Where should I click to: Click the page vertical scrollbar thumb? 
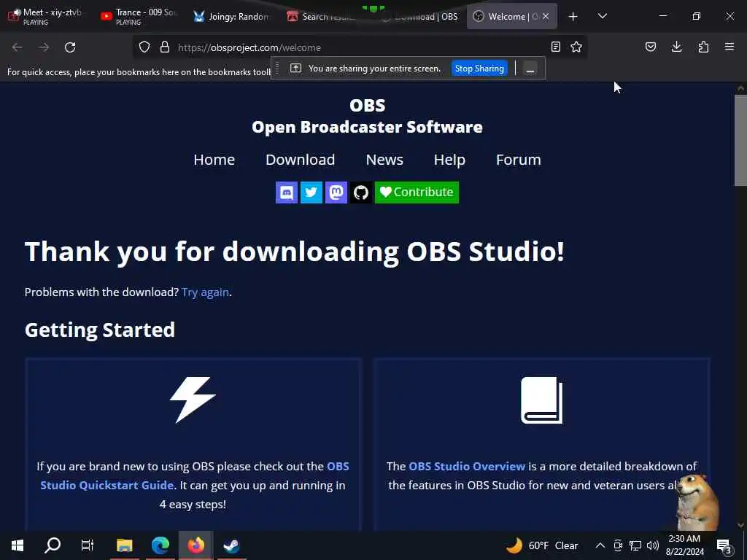740,141
